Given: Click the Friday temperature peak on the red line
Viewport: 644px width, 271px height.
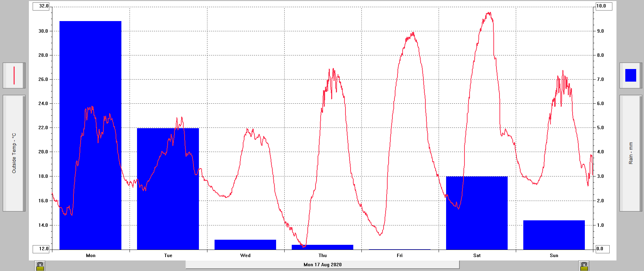Looking at the screenshot, I should (x=413, y=33).
